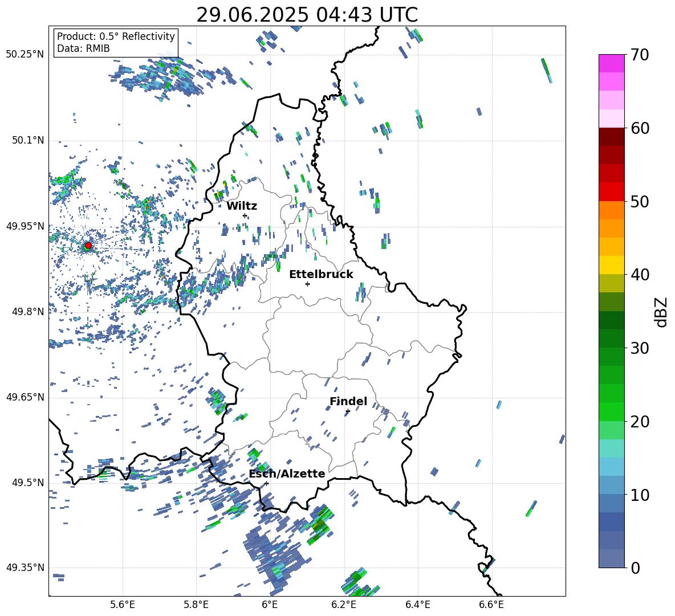Click the 10 value on colorbar
The image size is (675, 616).
640,495
